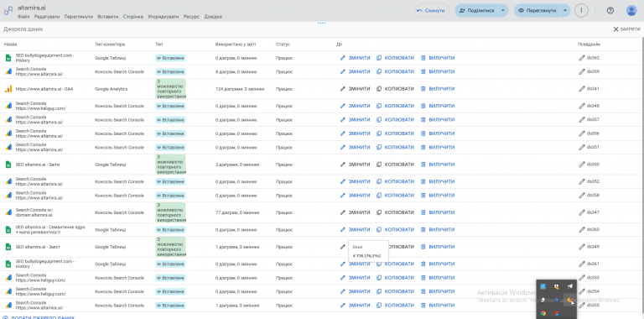Click ВИЛУЧИТИ for the ds355 row
This screenshot has width=644, height=319.
438,305
